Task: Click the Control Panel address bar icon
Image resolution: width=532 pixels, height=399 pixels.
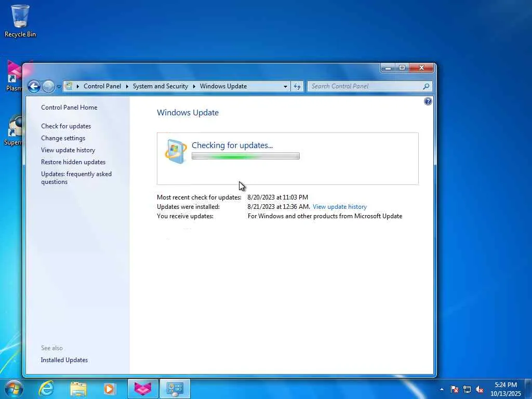Action: point(69,86)
